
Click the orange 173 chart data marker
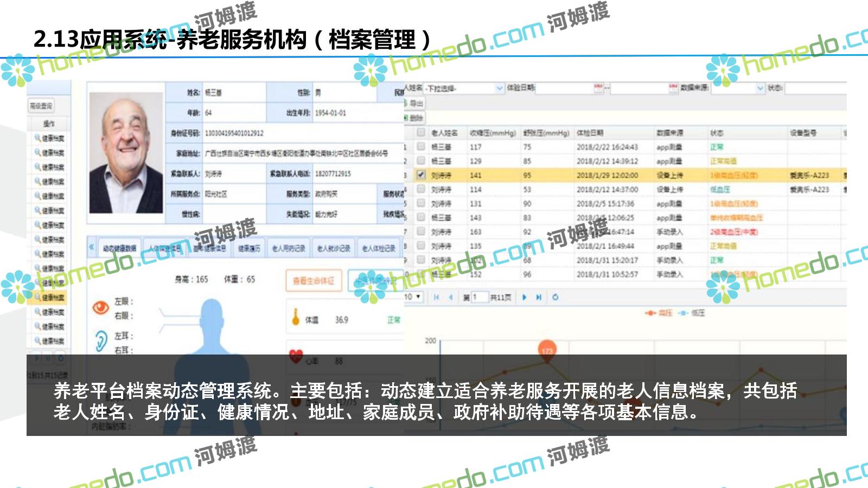pyautogui.click(x=547, y=351)
